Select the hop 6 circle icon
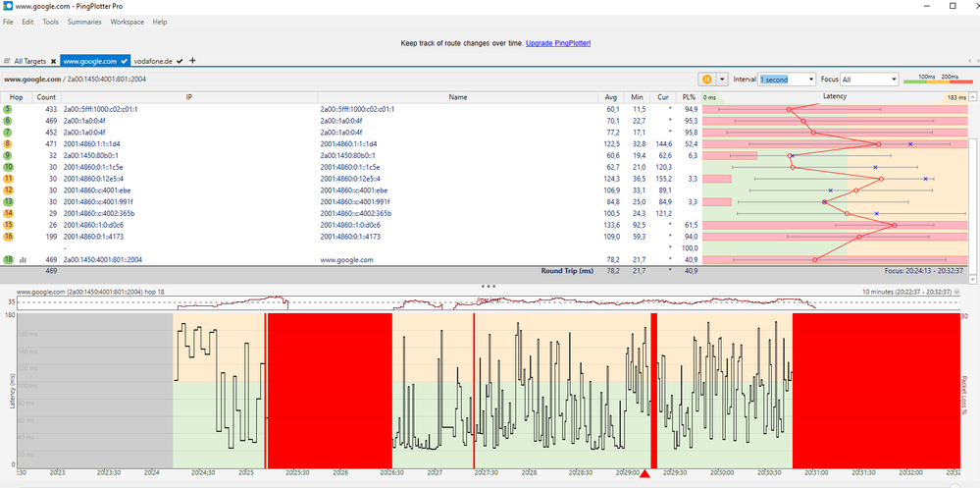 pos(8,120)
